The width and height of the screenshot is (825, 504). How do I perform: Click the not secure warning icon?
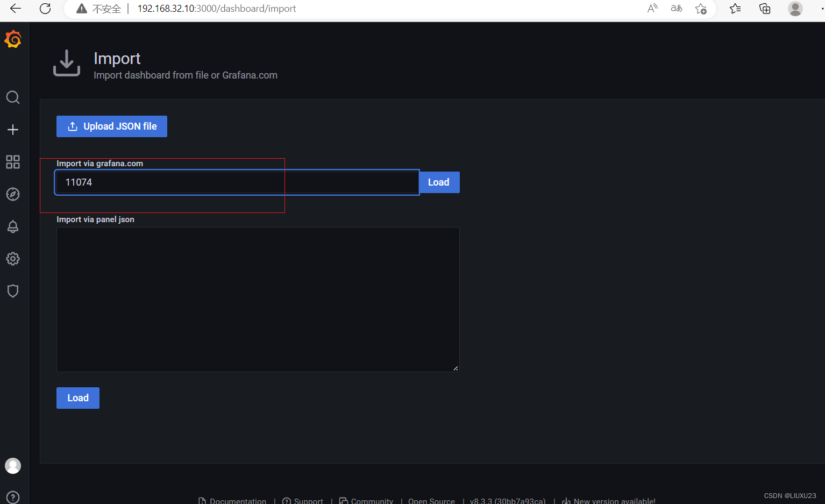(82, 9)
